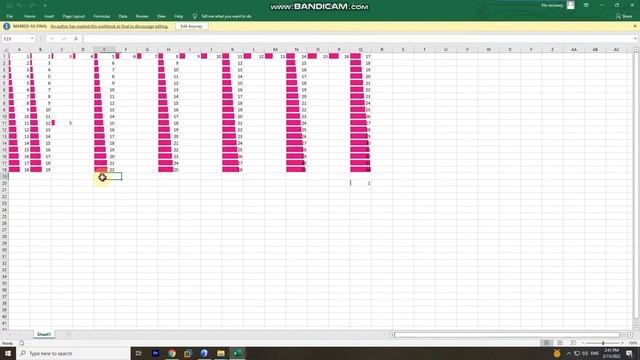
Task: Click the info icon in Marked as Final bar
Action: [x=7, y=26]
